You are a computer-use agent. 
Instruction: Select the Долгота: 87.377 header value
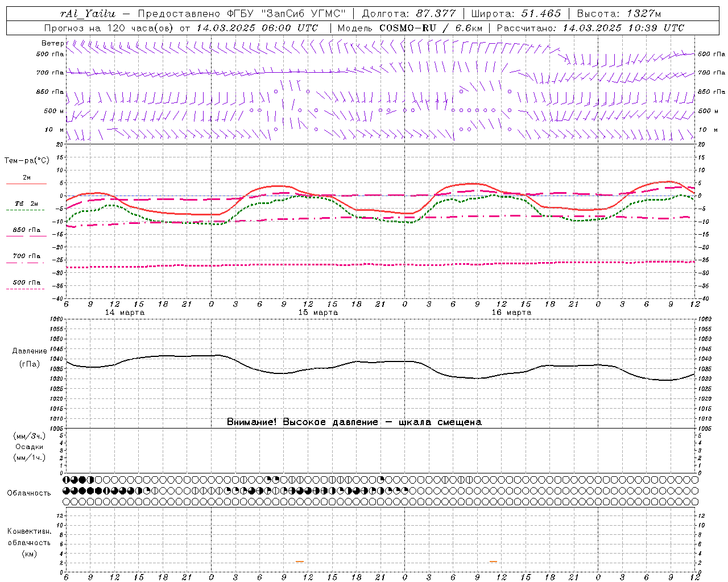click(409, 14)
